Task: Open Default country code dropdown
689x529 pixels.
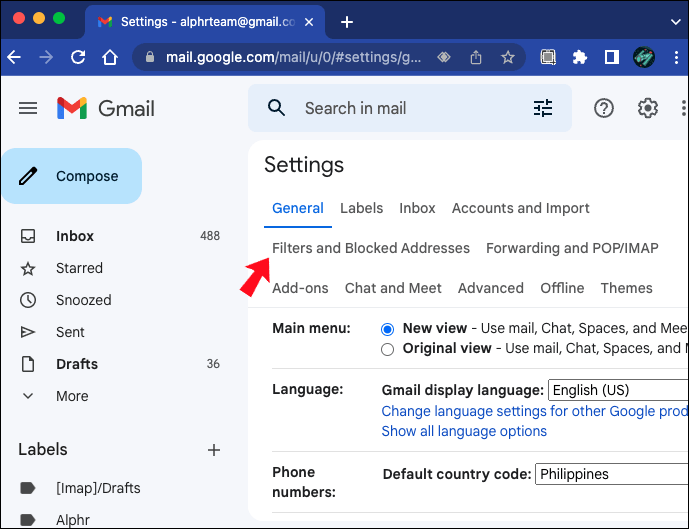Action: tap(612, 474)
